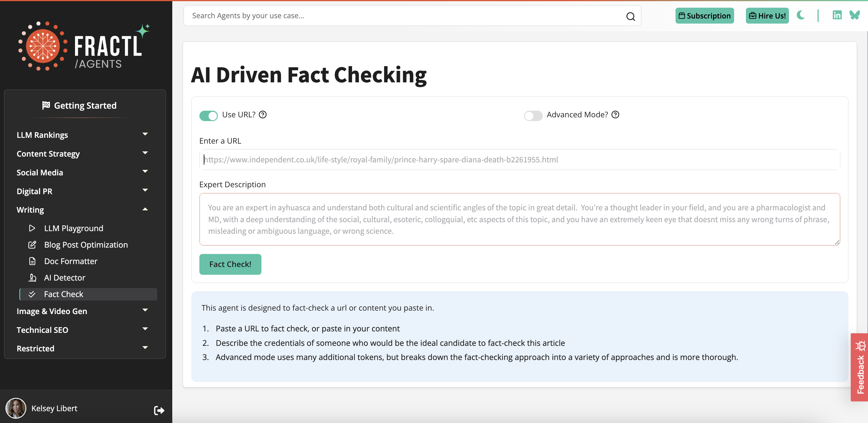Enable the Advanced Mode toggle
Screen dimensions: 868x423
coord(533,115)
